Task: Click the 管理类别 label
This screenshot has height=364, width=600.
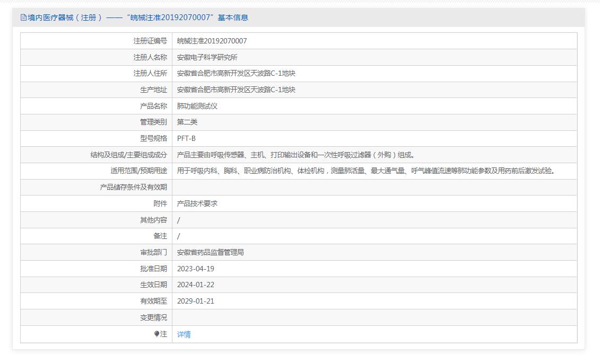Action: 153,122
